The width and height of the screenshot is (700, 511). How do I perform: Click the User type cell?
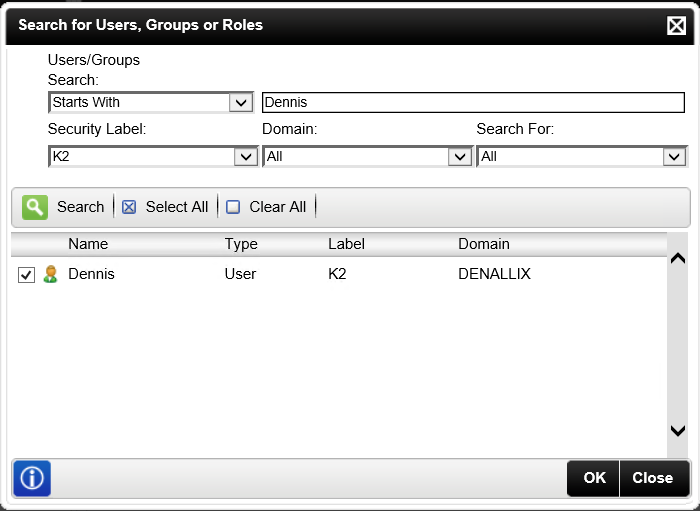click(x=240, y=274)
